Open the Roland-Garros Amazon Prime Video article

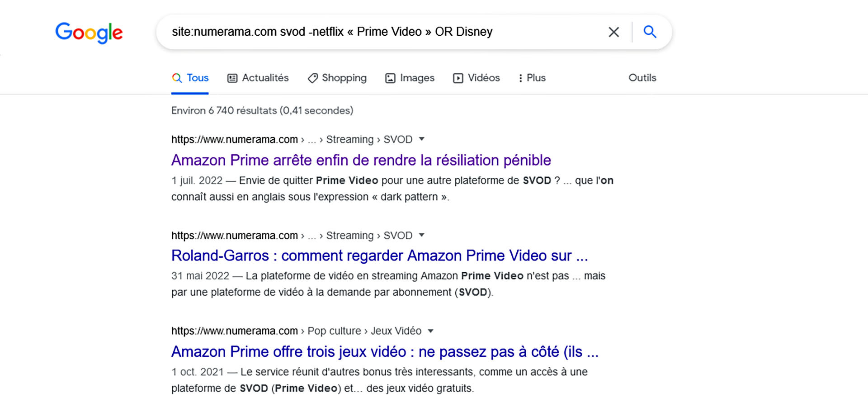click(x=379, y=256)
